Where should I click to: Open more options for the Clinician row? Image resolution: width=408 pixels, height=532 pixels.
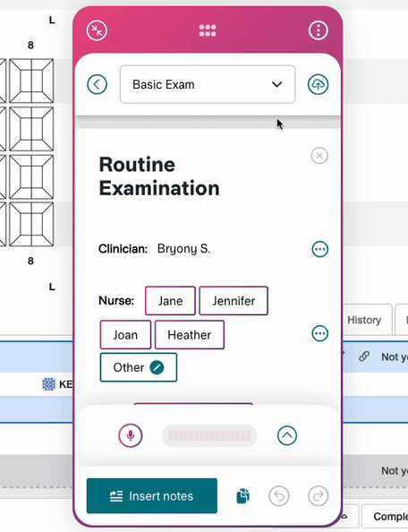(320, 249)
